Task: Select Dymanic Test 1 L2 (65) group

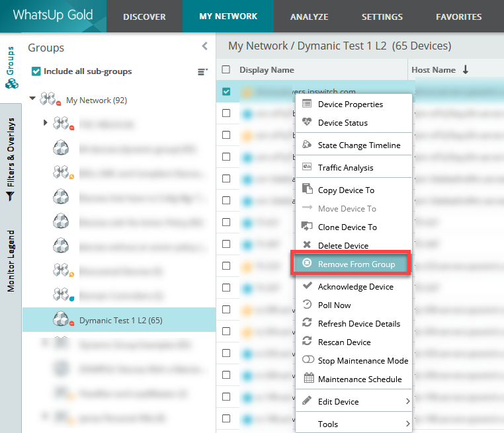Action: pyautogui.click(x=120, y=320)
